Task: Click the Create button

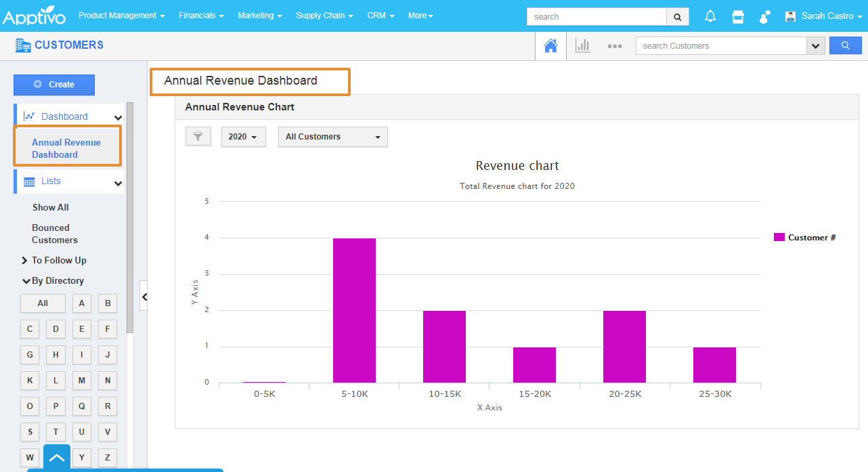Action: pos(54,85)
